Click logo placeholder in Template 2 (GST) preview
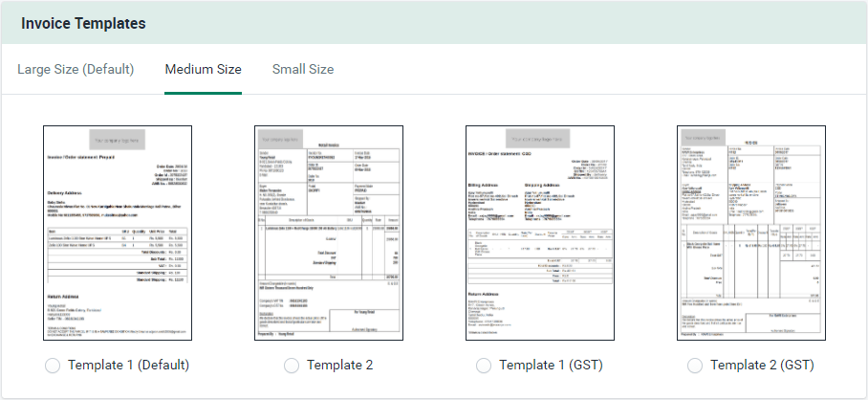The image size is (868, 400). [702, 135]
